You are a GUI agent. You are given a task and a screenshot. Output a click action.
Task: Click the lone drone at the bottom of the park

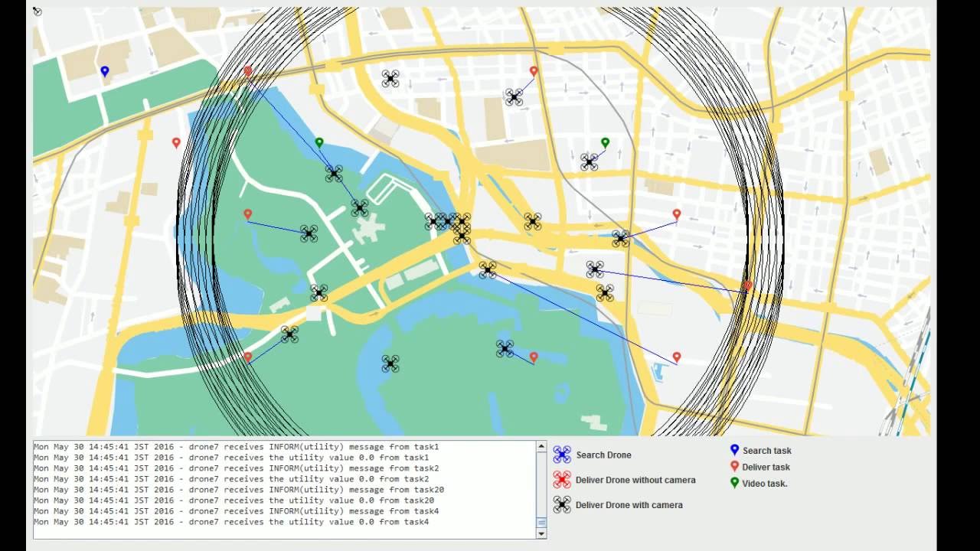coord(390,364)
